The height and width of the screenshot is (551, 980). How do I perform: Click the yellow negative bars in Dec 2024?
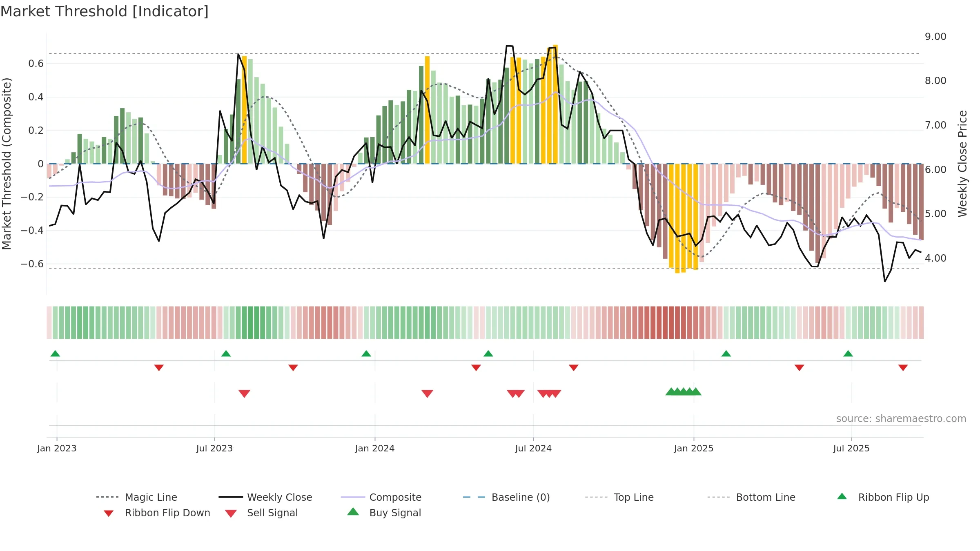click(x=683, y=218)
